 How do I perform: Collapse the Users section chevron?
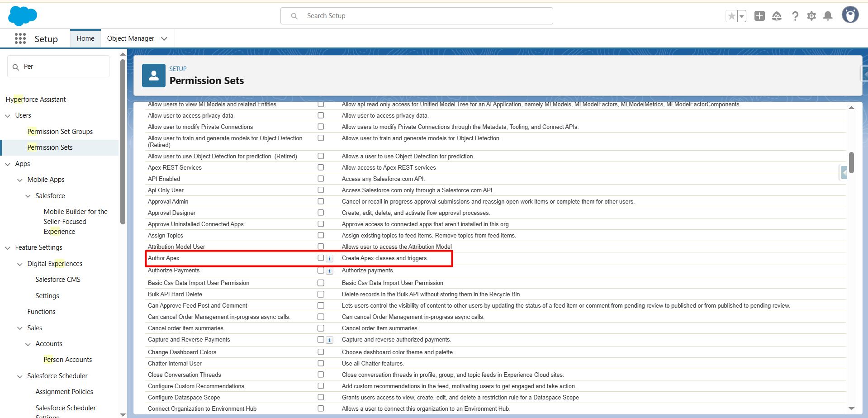pos(8,116)
